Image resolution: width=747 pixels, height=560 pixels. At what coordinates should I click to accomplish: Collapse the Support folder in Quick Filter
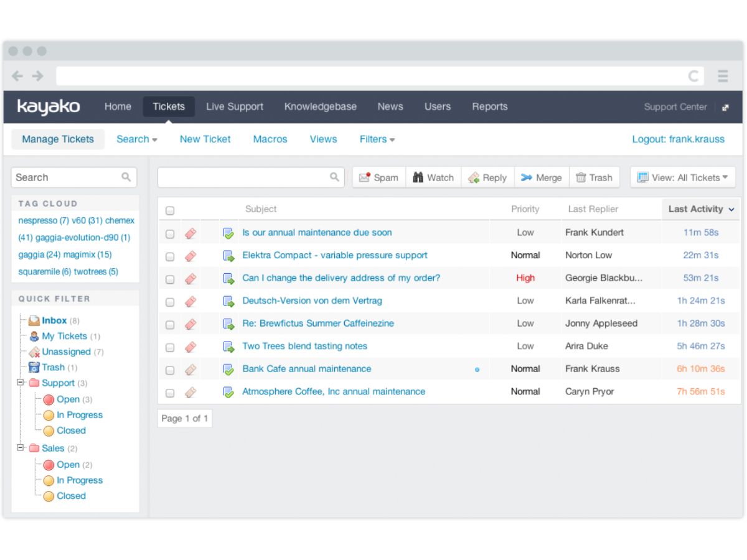[x=21, y=383]
